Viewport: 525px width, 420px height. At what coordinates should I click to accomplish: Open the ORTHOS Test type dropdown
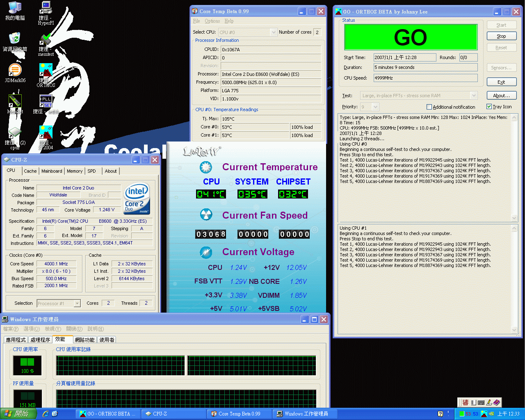pyautogui.click(x=474, y=96)
